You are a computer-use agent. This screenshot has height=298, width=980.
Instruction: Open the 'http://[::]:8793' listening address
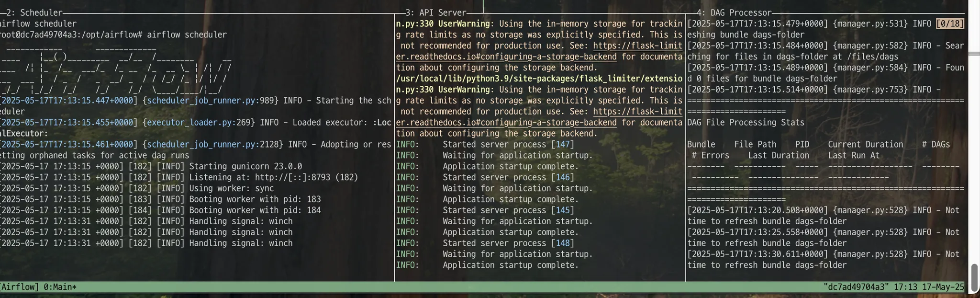(292, 177)
